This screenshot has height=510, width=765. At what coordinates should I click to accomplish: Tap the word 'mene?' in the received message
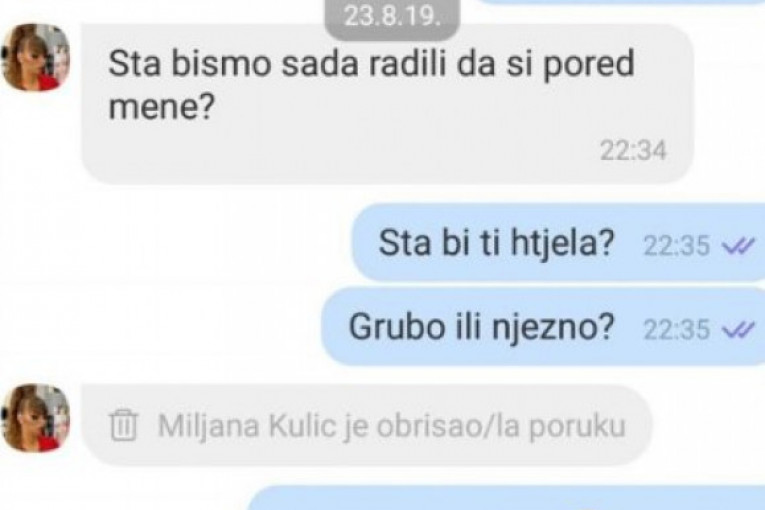point(161,106)
